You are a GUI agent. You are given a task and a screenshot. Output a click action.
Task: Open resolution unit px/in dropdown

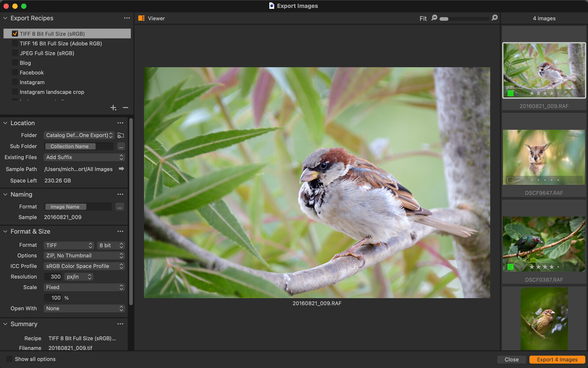point(79,277)
